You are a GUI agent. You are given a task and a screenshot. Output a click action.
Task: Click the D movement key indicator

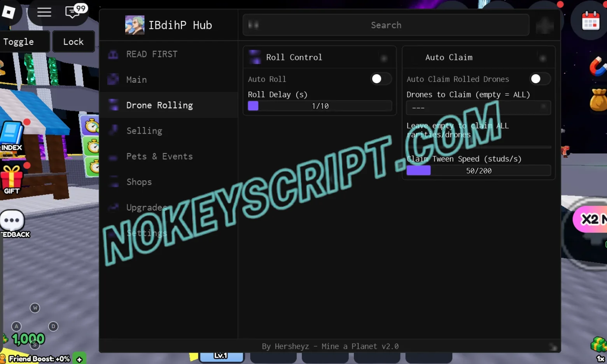[53, 326]
